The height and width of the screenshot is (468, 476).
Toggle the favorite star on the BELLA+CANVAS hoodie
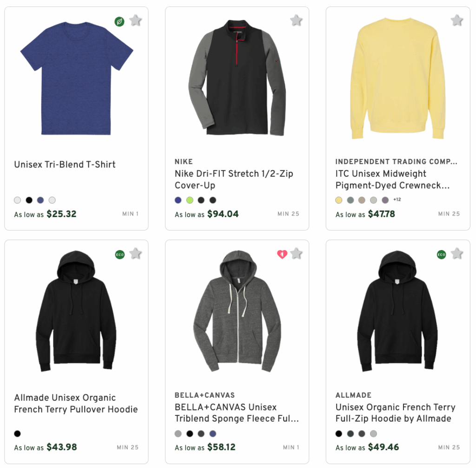tap(296, 254)
